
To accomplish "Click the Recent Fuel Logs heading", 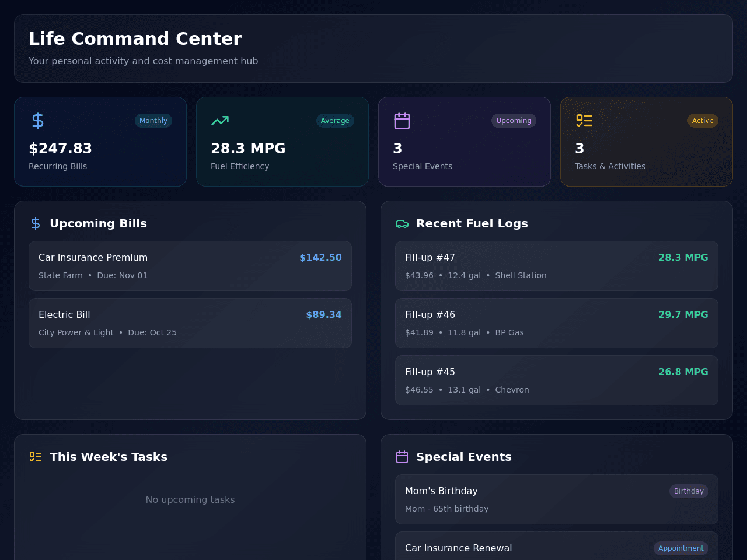I will coord(472,223).
